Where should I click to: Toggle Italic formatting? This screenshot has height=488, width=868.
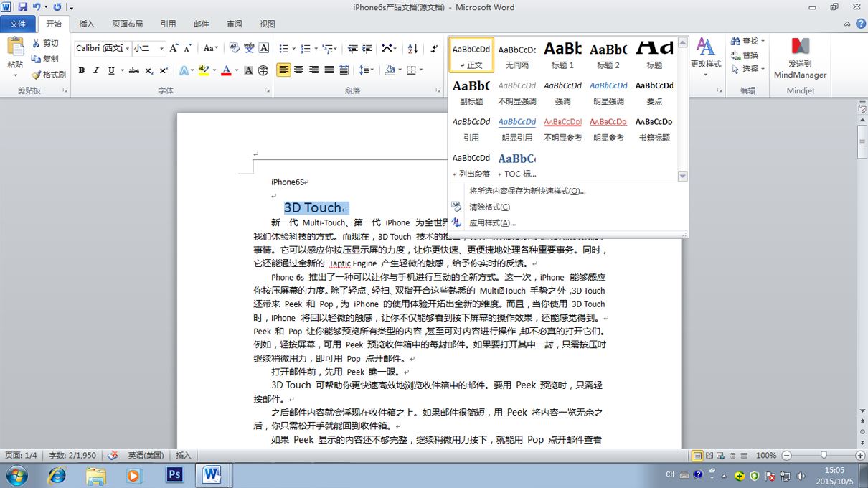96,70
